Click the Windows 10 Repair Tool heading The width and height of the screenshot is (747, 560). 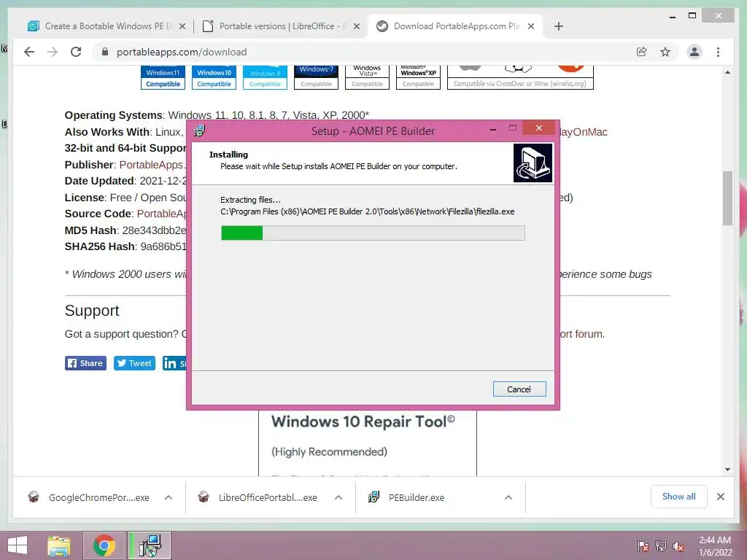click(x=363, y=421)
